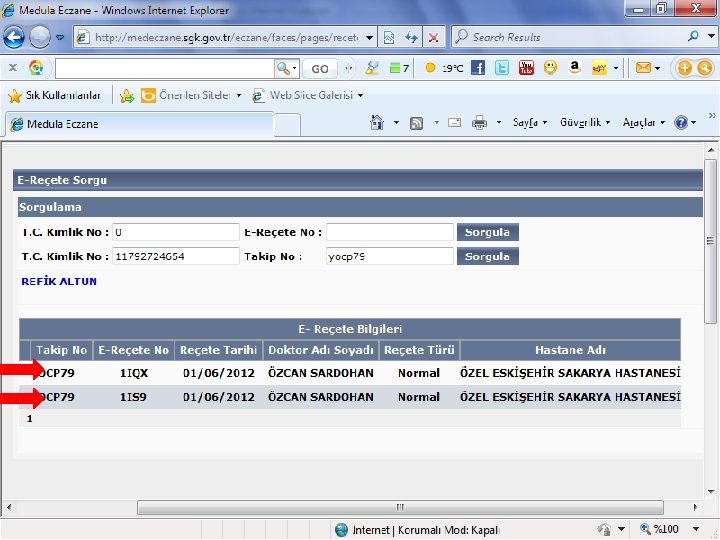
Task: Open the Araçlar menu
Action: point(644,123)
